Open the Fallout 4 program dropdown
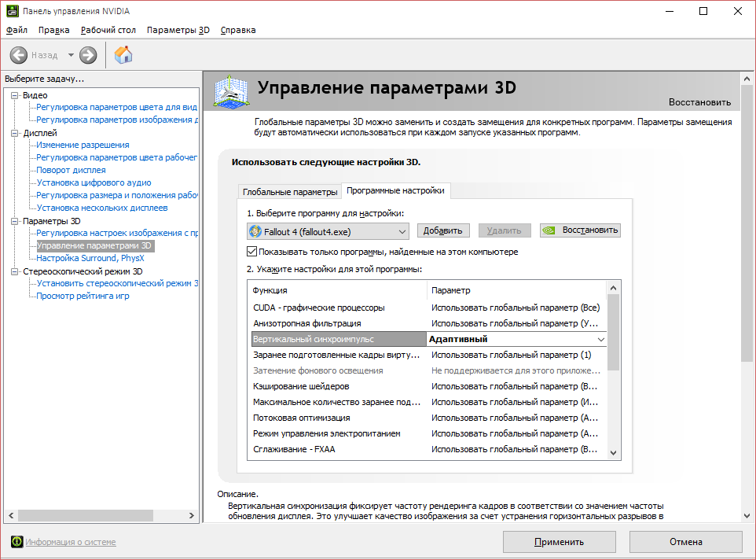The height and width of the screenshot is (560, 756). [x=328, y=231]
